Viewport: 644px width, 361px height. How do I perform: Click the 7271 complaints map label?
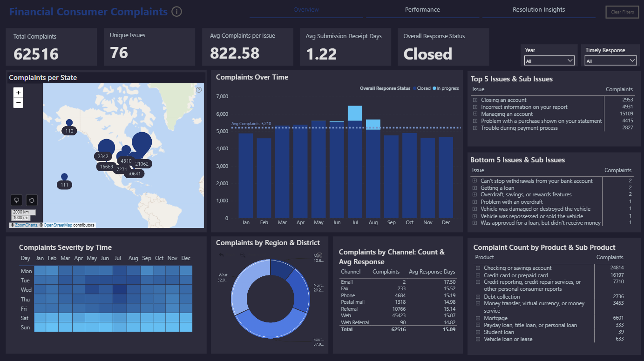tap(122, 169)
